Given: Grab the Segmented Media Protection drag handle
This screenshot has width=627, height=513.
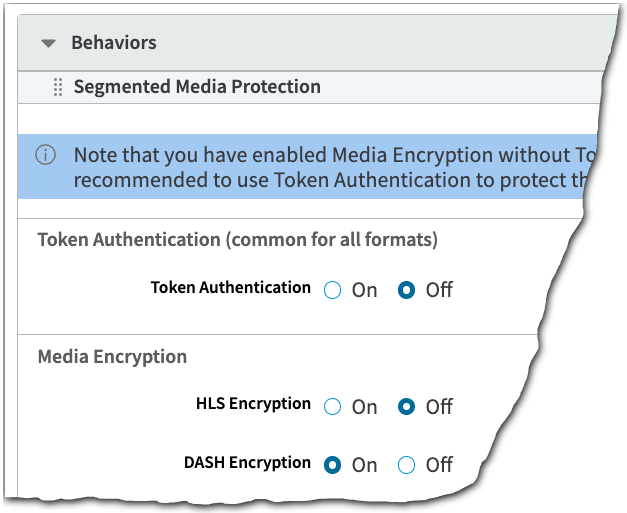Looking at the screenshot, I should [58, 87].
